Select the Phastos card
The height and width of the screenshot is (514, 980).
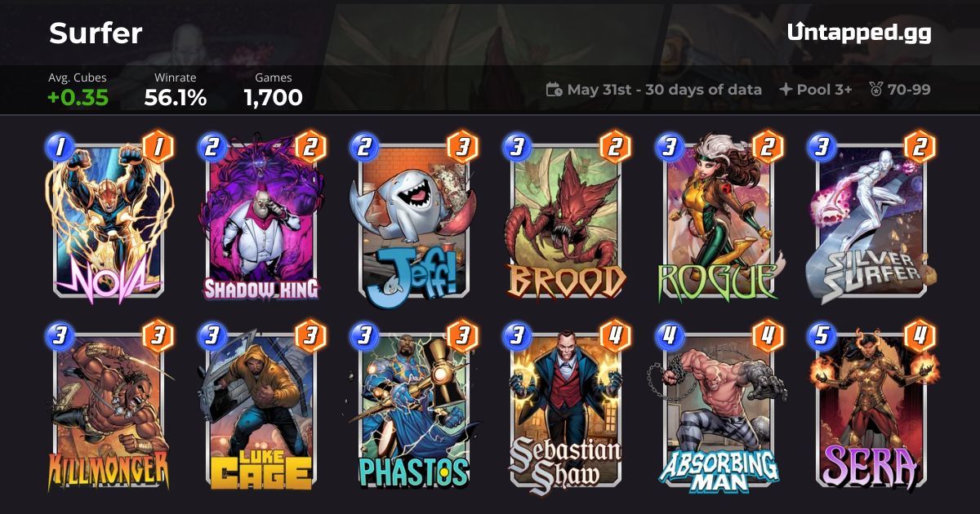pyautogui.click(x=412, y=408)
